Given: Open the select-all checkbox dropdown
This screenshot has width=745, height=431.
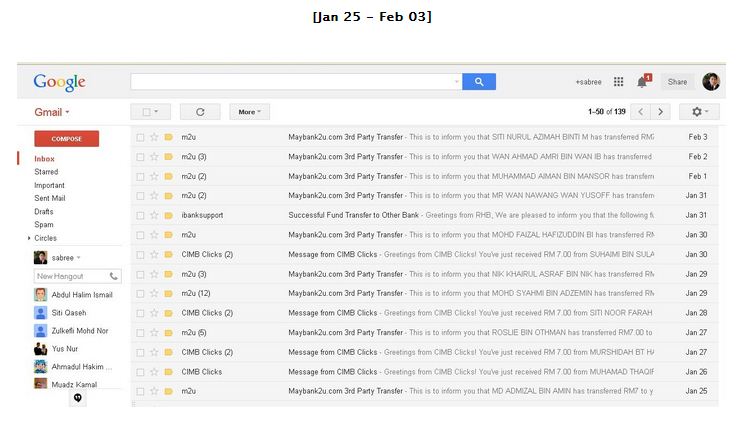Looking at the screenshot, I should tap(151, 112).
